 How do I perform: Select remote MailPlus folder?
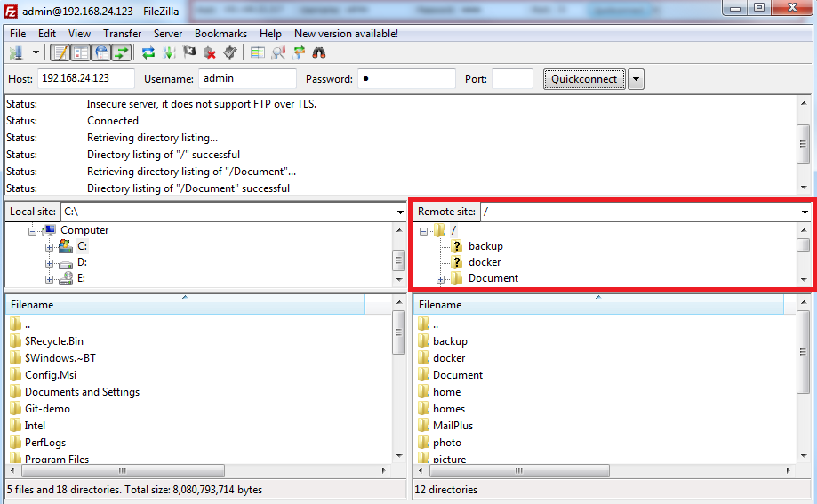click(x=453, y=426)
